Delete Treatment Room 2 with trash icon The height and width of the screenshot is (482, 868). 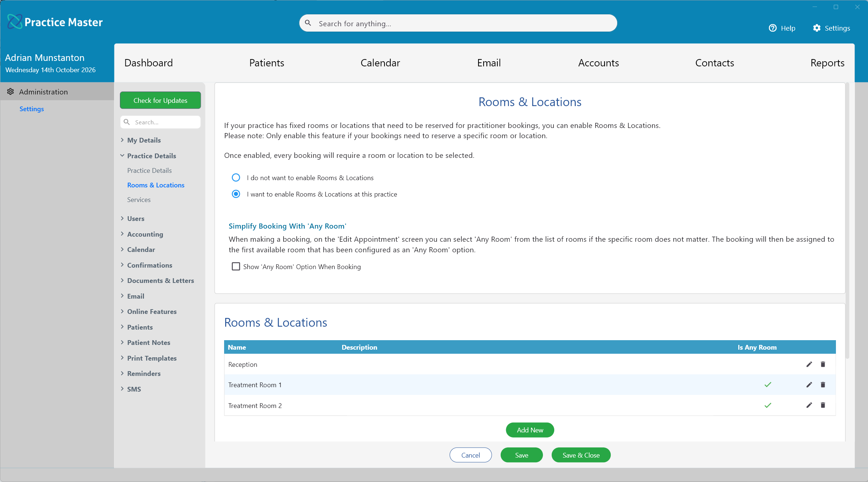pyautogui.click(x=823, y=405)
